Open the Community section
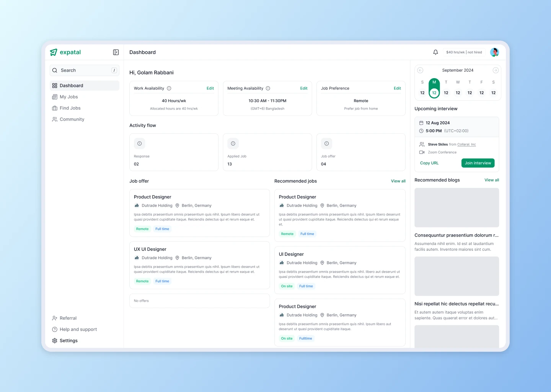 click(x=85, y=119)
